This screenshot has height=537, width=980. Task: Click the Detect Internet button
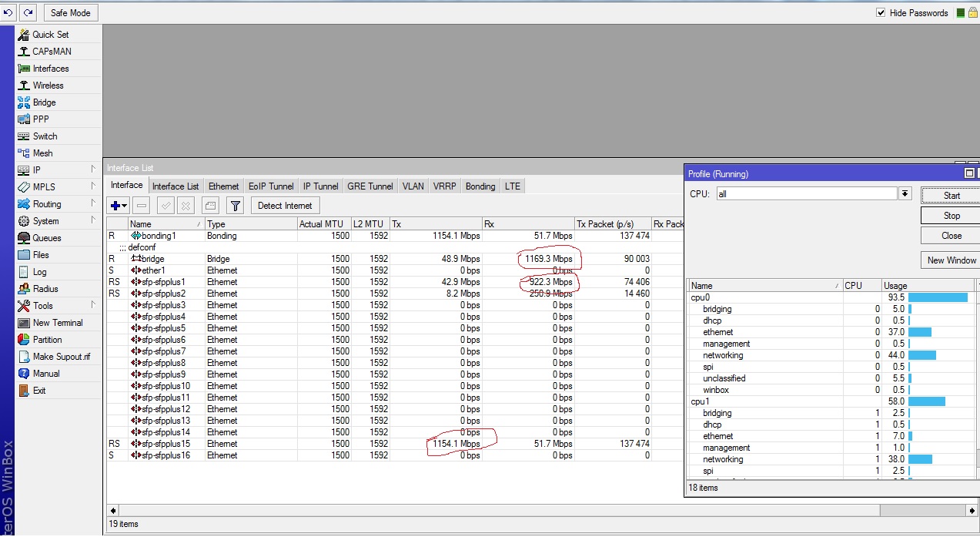[284, 205]
